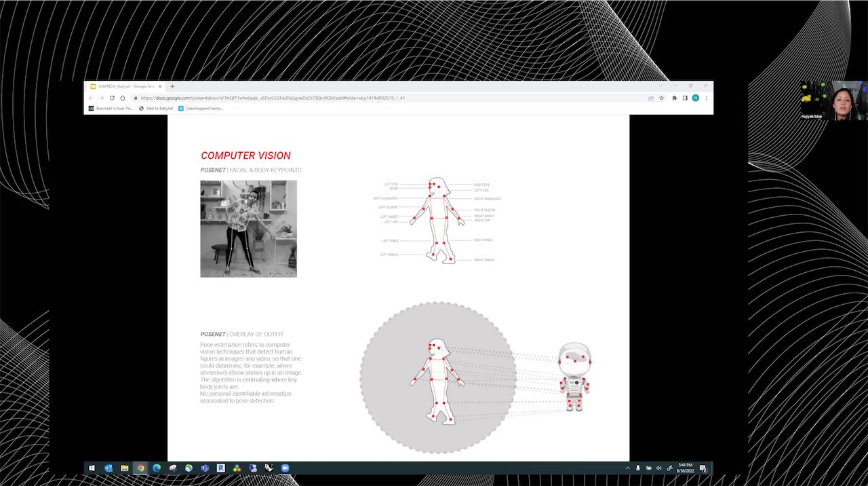The width and height of the screenshot is (868, 486).
Task: Open the GrasshopperChamp... bookmark
Action: (201, 109)
